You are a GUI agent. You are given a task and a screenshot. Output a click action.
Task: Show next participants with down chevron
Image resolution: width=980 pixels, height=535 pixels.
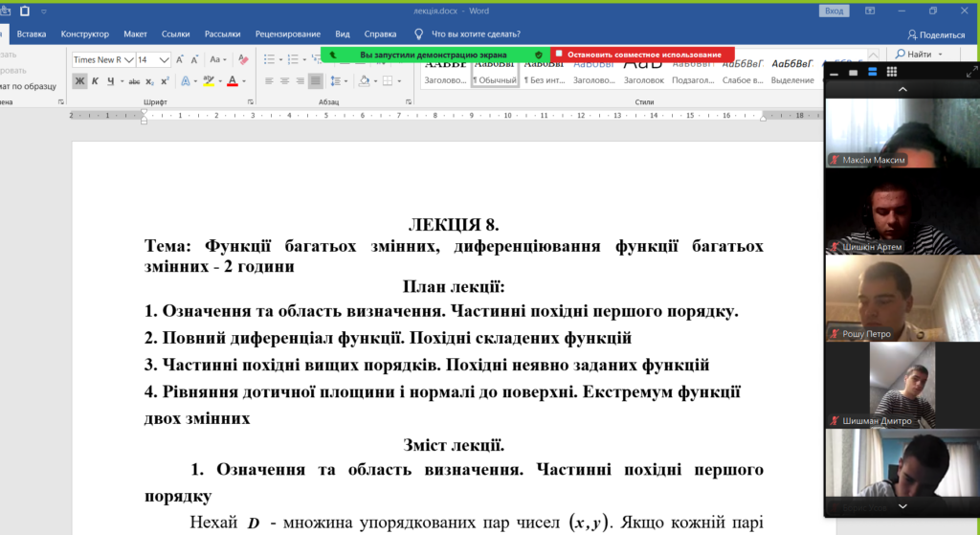(902, 506)
